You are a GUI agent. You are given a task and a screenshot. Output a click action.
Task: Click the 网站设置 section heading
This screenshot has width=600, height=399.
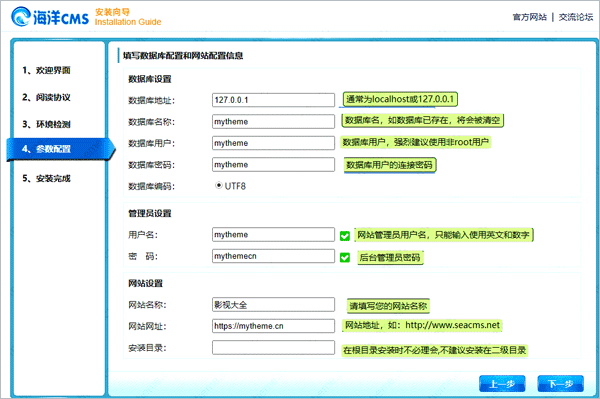click(145, 283)
